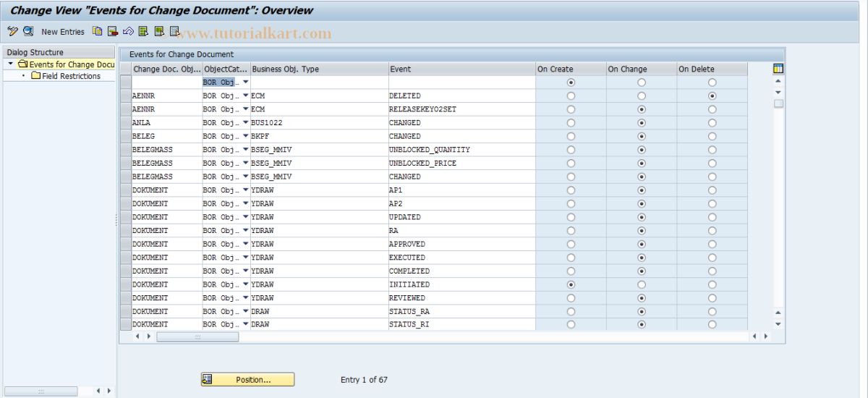Viewport: 868px width, 398px height.
Task: Click the Position... button
Action: tap(247, 379)
